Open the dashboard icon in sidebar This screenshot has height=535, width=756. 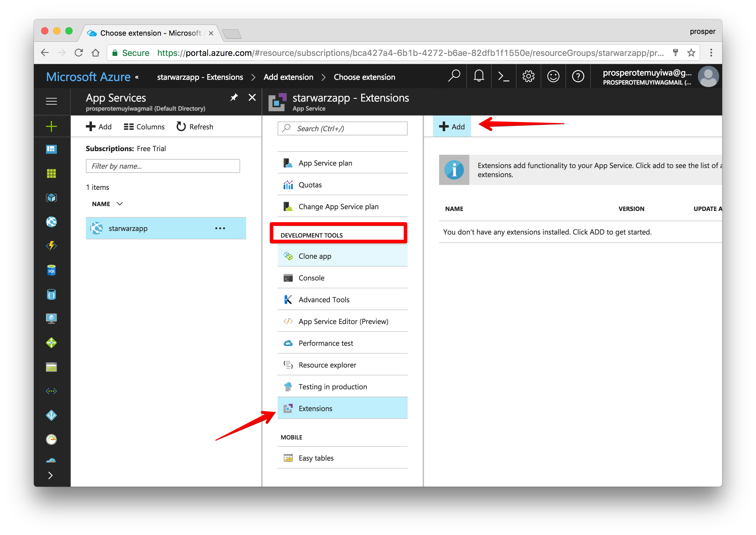(51, 149)
